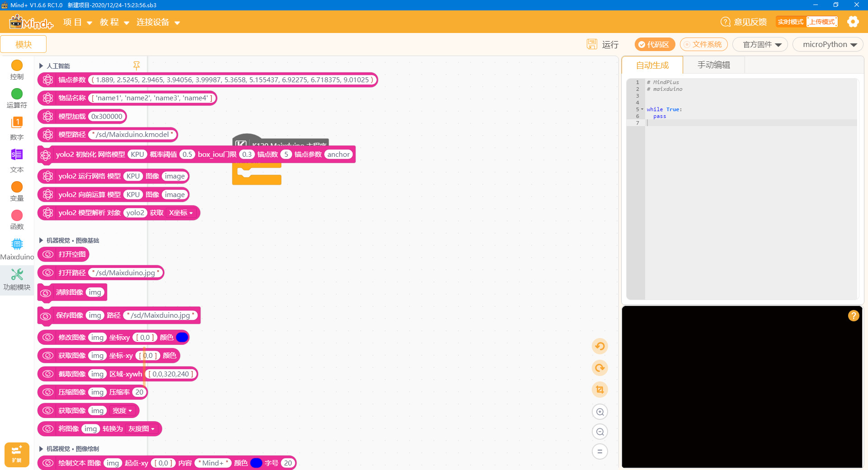Click the 0x300000 field in 模型加载
The image size is (868, 470).
tap(107, 117)
